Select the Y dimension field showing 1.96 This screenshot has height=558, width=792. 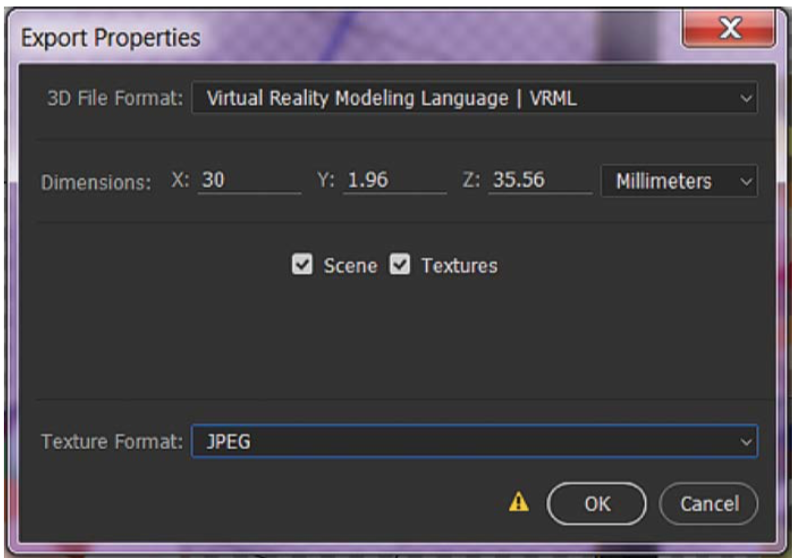(394, 181)
